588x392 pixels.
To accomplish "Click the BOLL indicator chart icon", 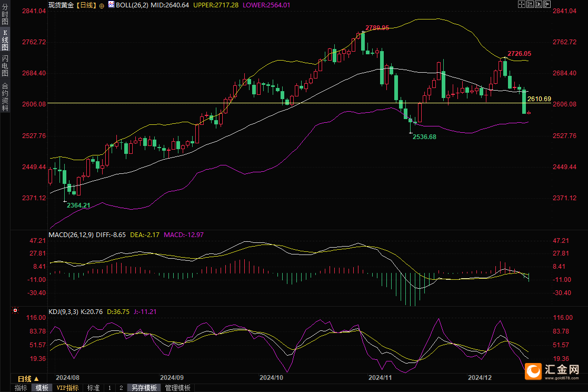I will point(111,5).
